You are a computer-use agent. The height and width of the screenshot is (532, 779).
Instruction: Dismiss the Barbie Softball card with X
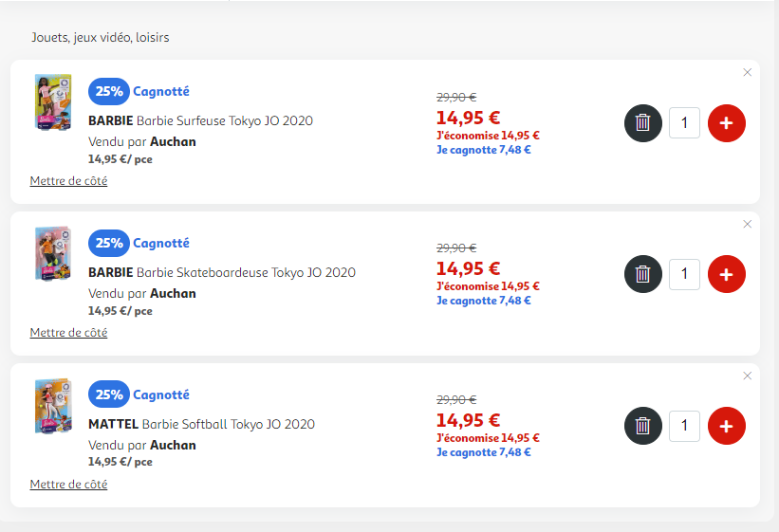pyautogui.click(x=747, y=376)
